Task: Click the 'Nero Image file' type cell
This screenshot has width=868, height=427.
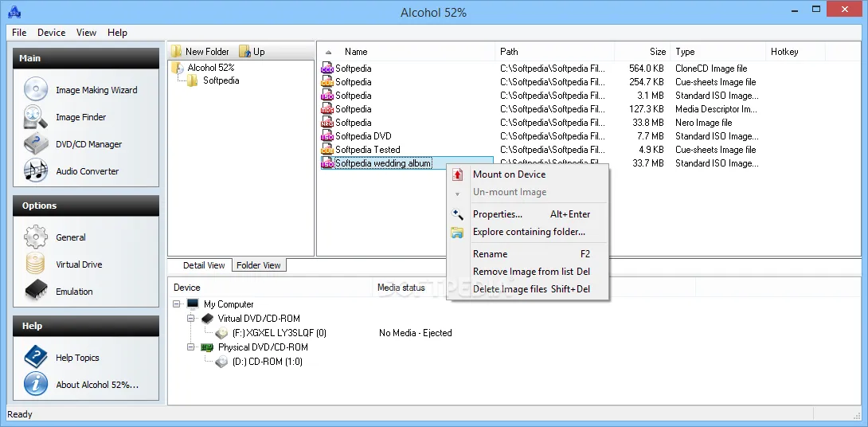Action: tap(704, 123)
